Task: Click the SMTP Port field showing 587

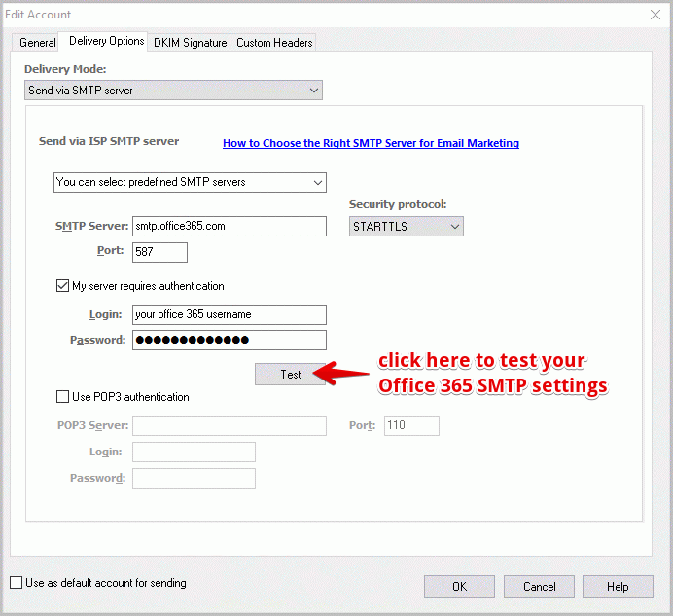Action: tap(159, 252)
